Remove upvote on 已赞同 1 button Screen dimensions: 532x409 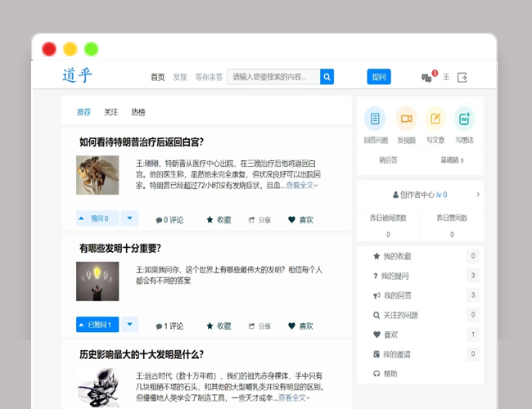point(97,325)
